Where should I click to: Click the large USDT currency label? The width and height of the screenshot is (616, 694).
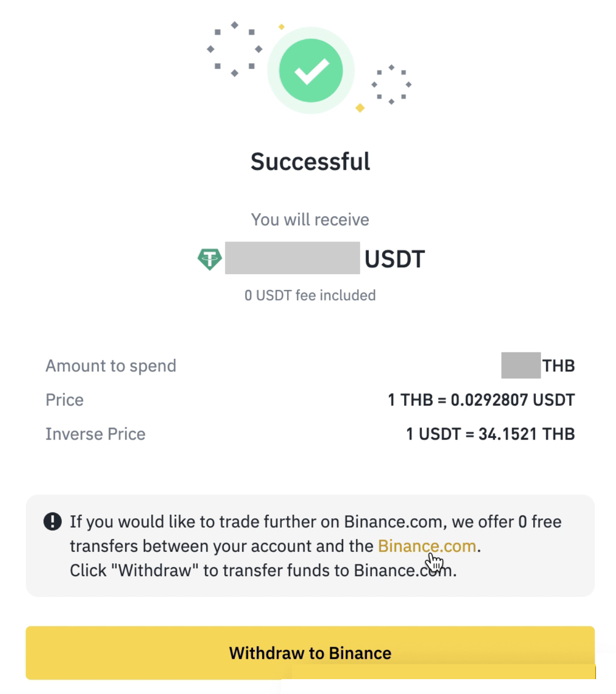coord(395,259)
